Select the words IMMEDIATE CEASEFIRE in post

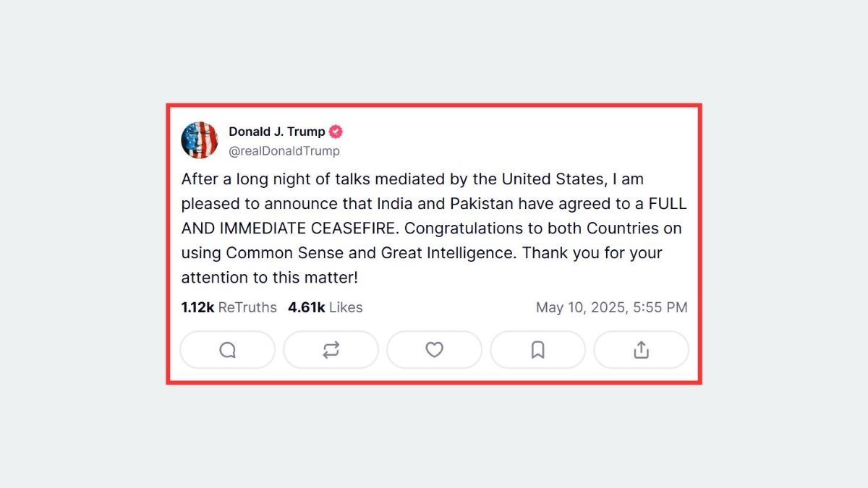[306, 228]
